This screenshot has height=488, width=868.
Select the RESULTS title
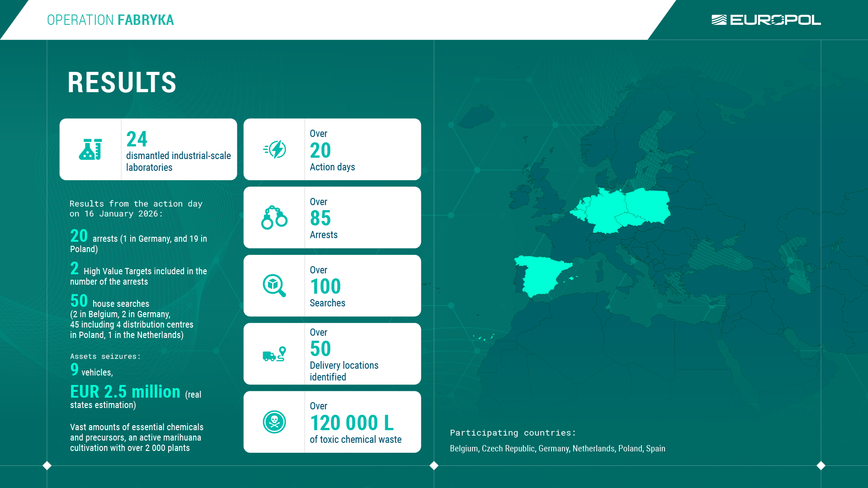(121, 82)
